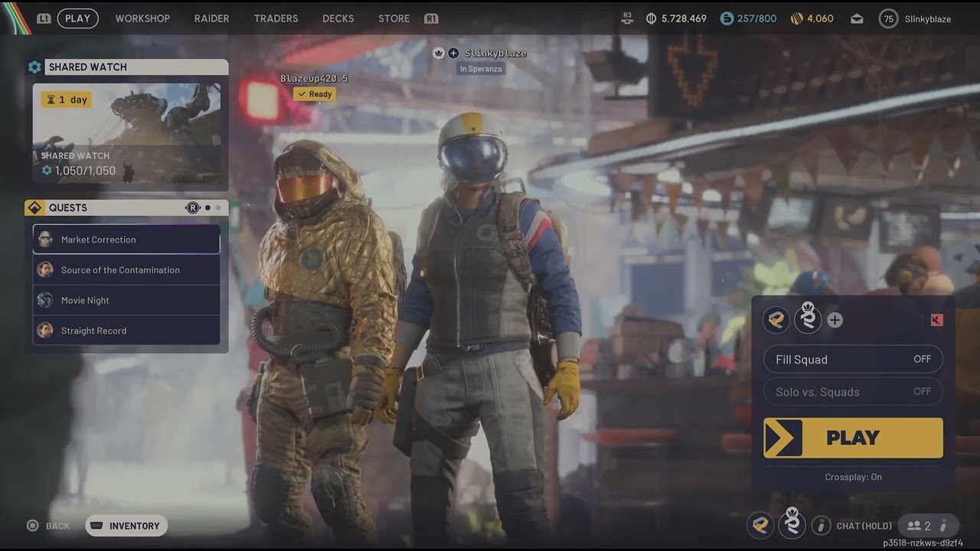This screenshot has width=980, height=551.
Task: Open Source of the Contamination quest
Action: [x=126, y=270]
